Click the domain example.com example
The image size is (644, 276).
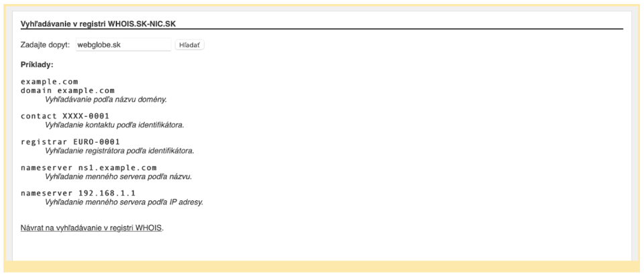click(x=67, y=90)
